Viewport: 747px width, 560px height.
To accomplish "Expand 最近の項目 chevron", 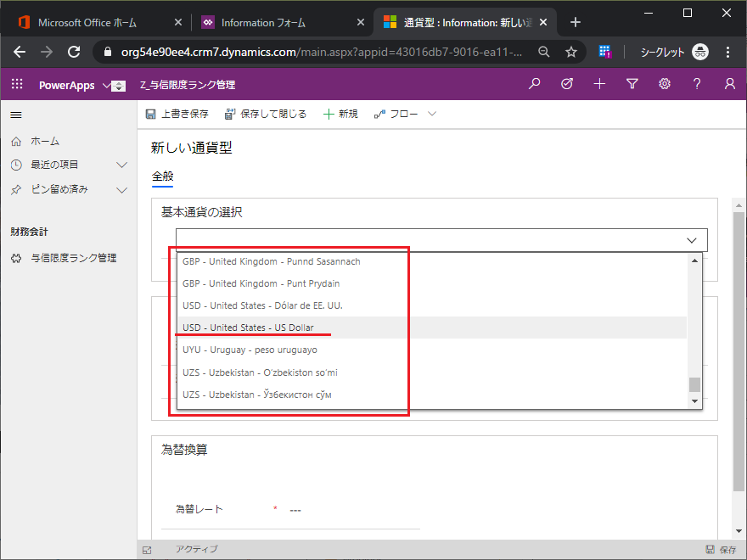I will (x=122, y=165).
